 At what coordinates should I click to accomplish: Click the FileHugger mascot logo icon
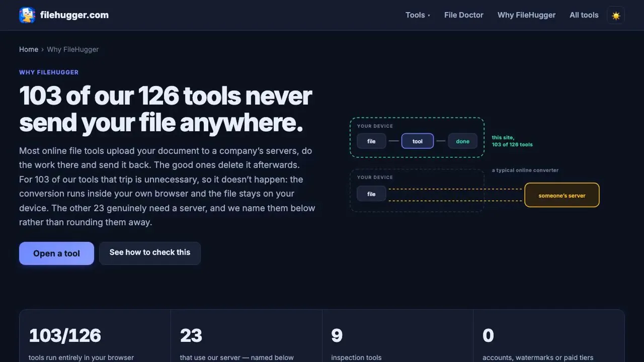coord(27,15)
